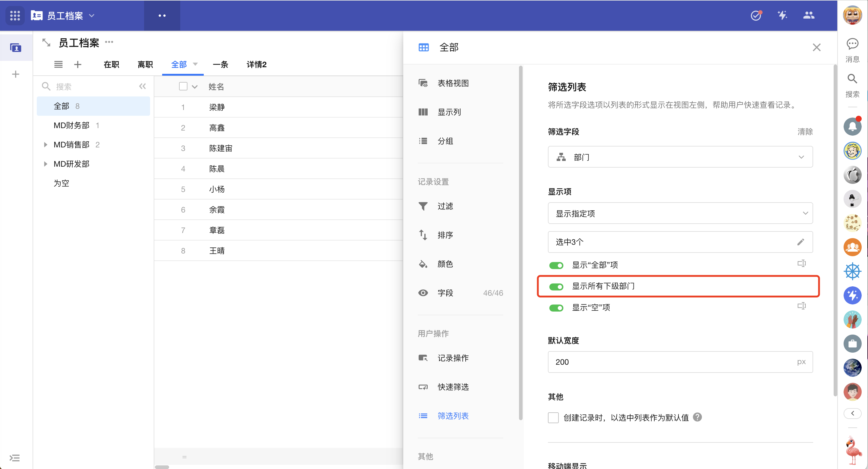The width and height of the screenshot is (868, 469).
Task: Open 快速筛选 settings item
Action: (x=460, y=387)
